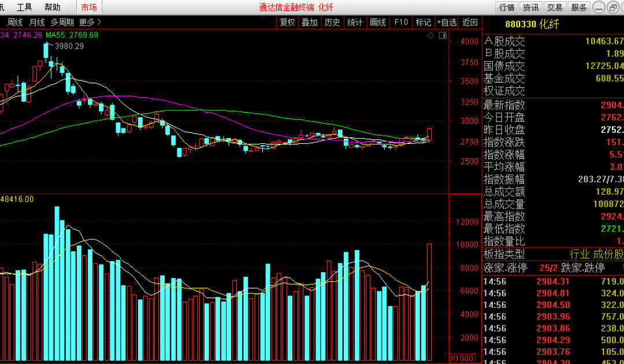Viewport: 624px width, 364px height.
Task: Toggle the side panel icon beside the diamond
Action: coord(442,36)
